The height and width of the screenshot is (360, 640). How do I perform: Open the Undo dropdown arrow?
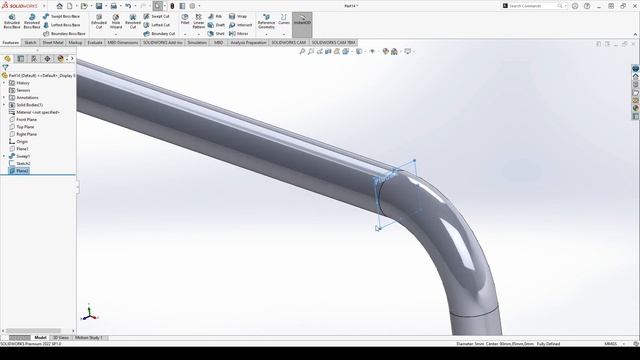tap(135, 6)
